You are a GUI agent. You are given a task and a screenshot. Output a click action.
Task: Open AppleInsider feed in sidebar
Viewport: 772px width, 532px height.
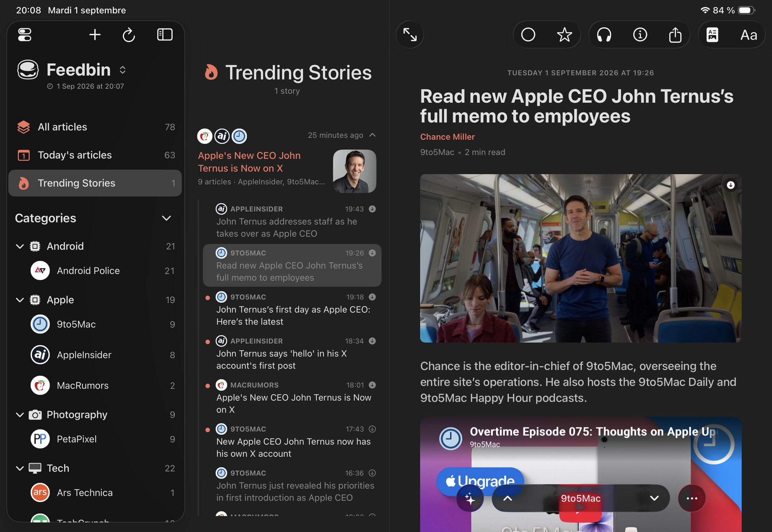(95, 355)
